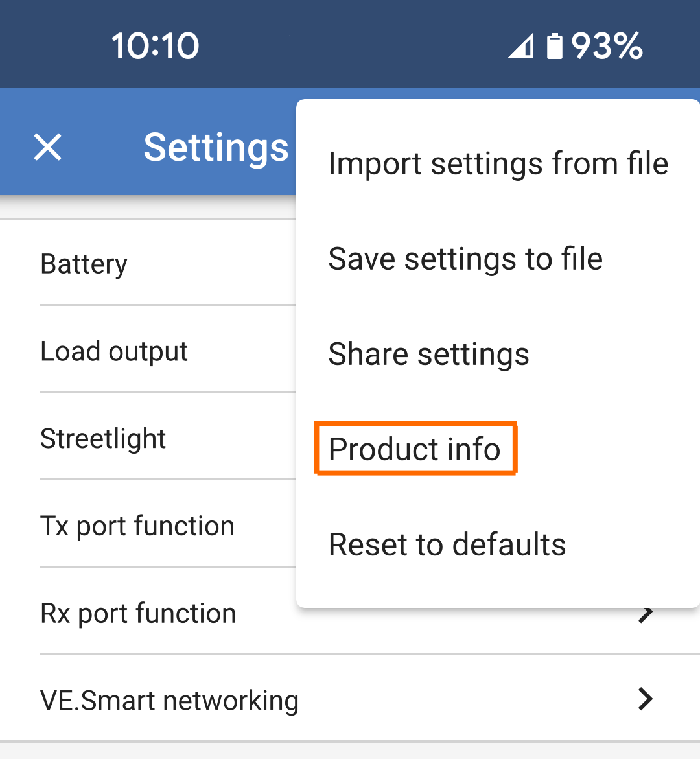The width and height of the screenshot is (700, 759).
Task: Click the chevron next to Rx port function
Action: point(644,613)
